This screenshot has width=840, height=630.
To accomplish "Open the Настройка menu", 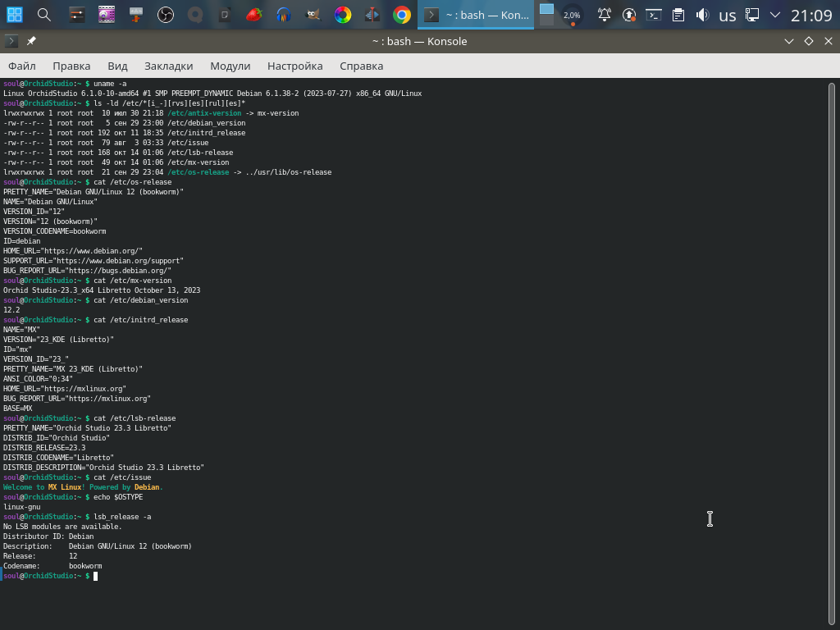I will pos(295,66).
